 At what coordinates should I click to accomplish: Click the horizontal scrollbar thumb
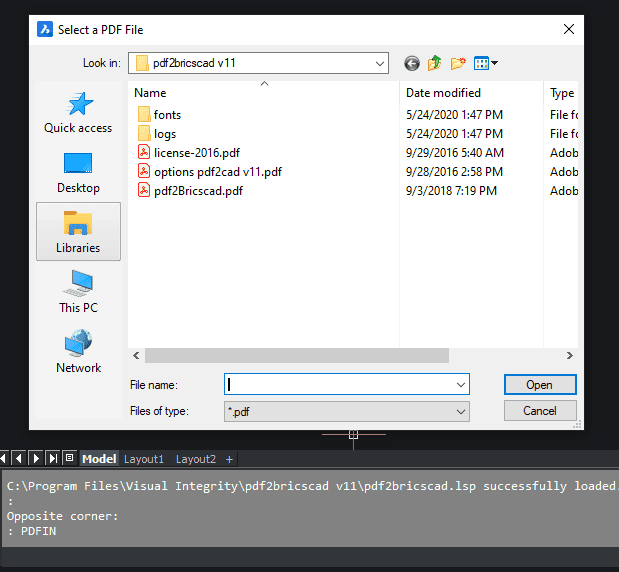[297, 356]
